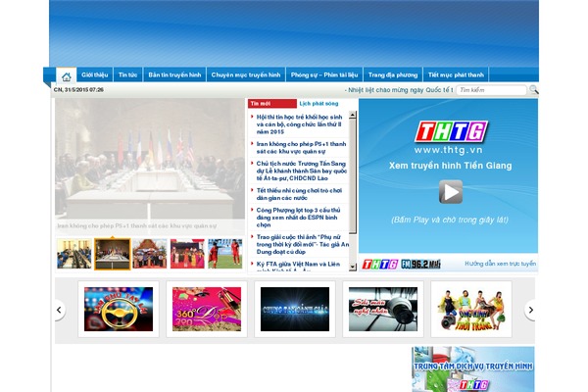Image resolution: width=588 pixels, height=392 pixels.
Task: Click the search magnifier icon
Action: click(534, 89)
